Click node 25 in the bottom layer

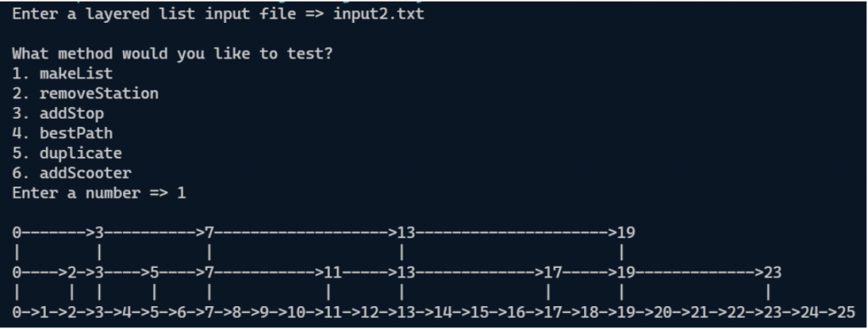tap(846, 312)
